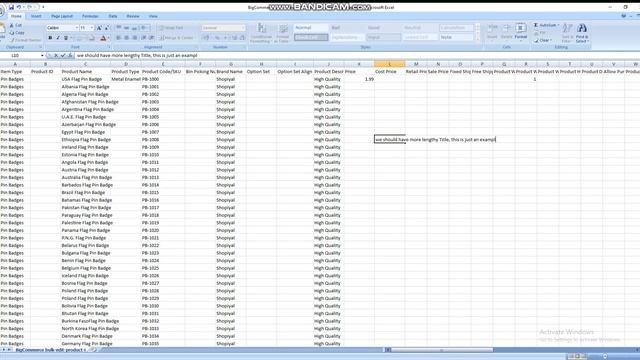Viewport: 640px width, 360px height.
Task: Open the Calibri font name dropdown
Action: (77, 28)
